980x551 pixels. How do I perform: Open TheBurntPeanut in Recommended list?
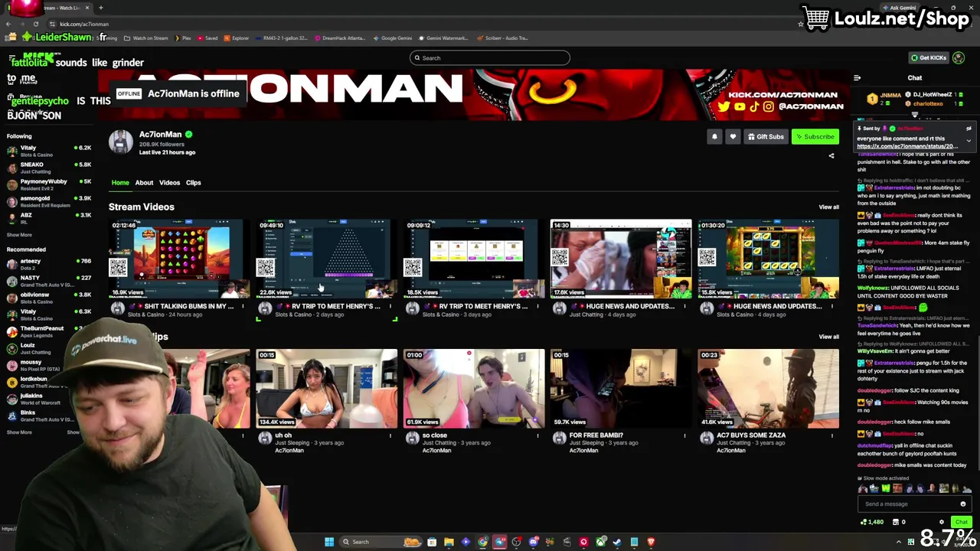pos(49,332)
